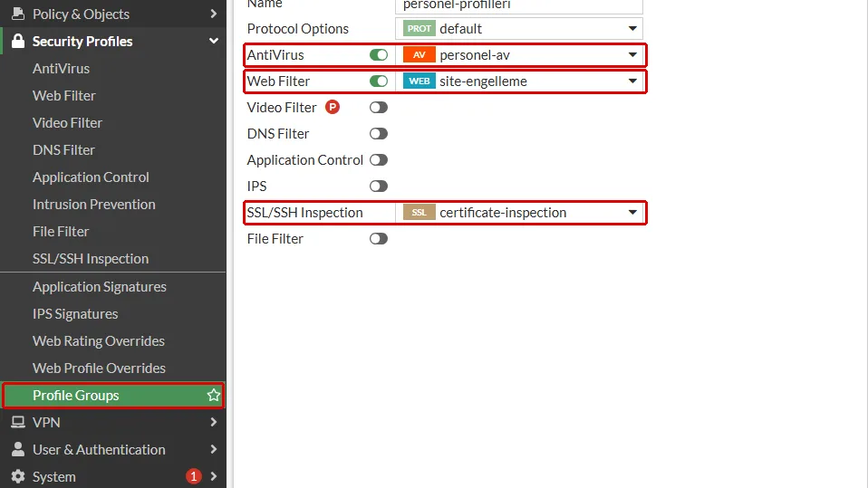Click the Policy & Objects sidebar icon
868x488 pixels.
point(18,14)
